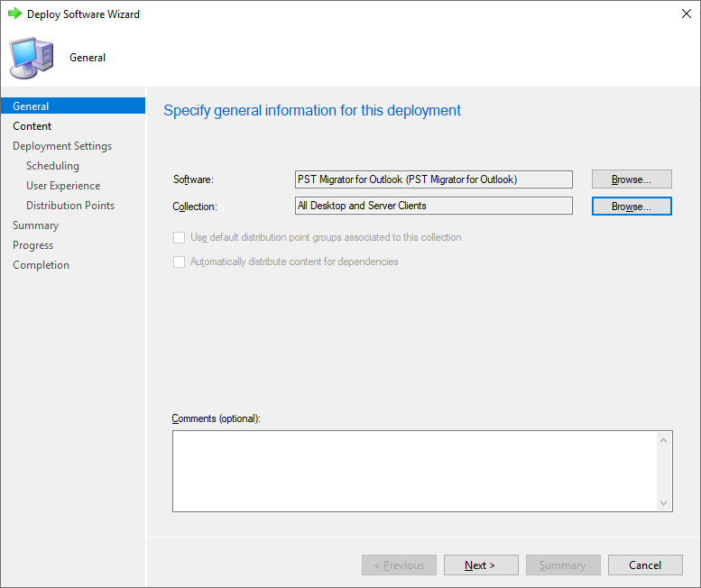The image size is (701, 588).
Task: Select the Completion step
Action: 41,265
